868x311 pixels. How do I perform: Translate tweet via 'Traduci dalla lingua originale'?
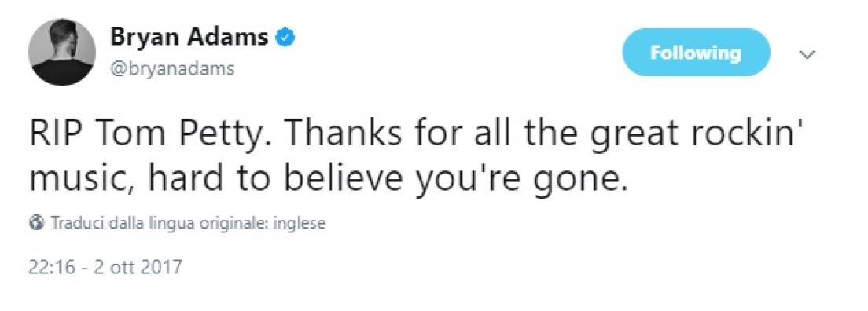(x=188, y=224)
